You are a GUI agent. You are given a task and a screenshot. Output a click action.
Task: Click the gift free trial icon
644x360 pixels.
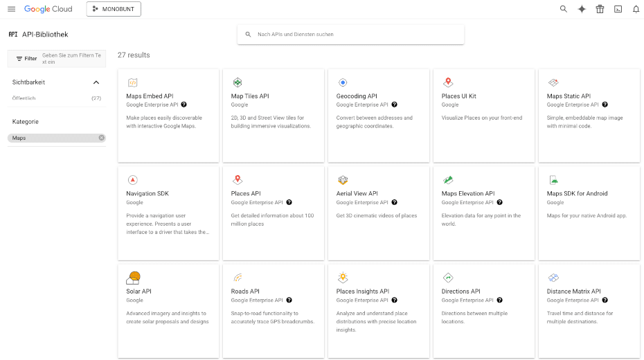600,9
